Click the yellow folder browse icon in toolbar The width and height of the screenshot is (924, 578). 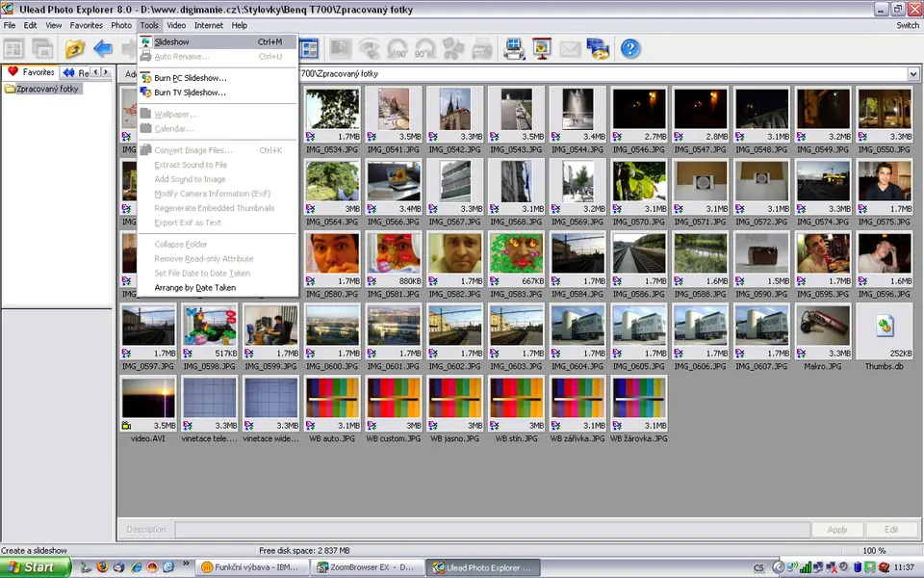tap(75, 48)
